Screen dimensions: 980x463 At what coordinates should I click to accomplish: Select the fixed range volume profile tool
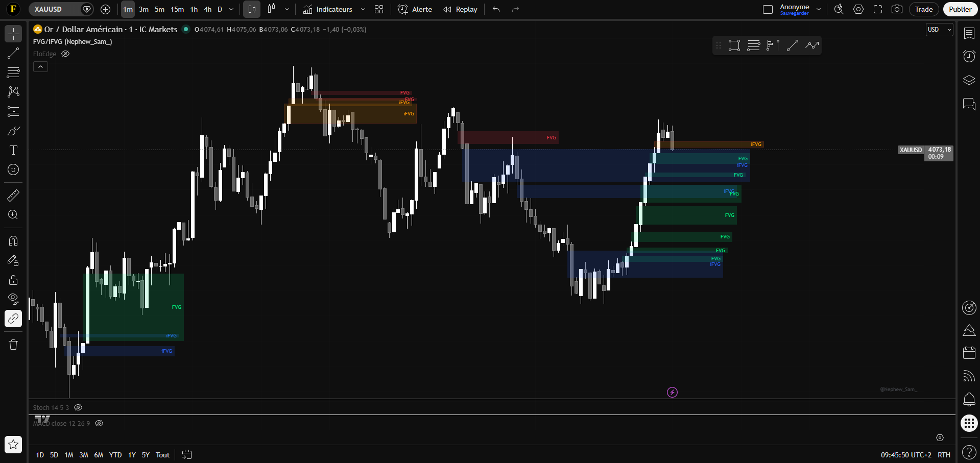click(x=773, y=45)
